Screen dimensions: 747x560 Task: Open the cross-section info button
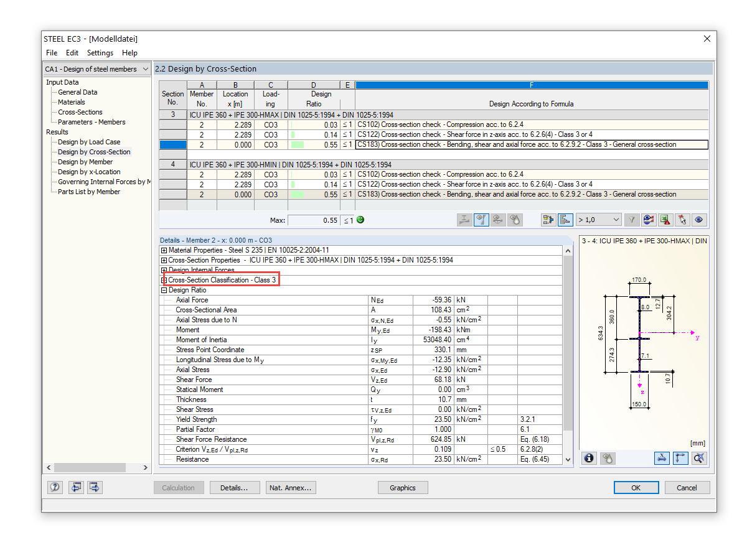(589, 458)
